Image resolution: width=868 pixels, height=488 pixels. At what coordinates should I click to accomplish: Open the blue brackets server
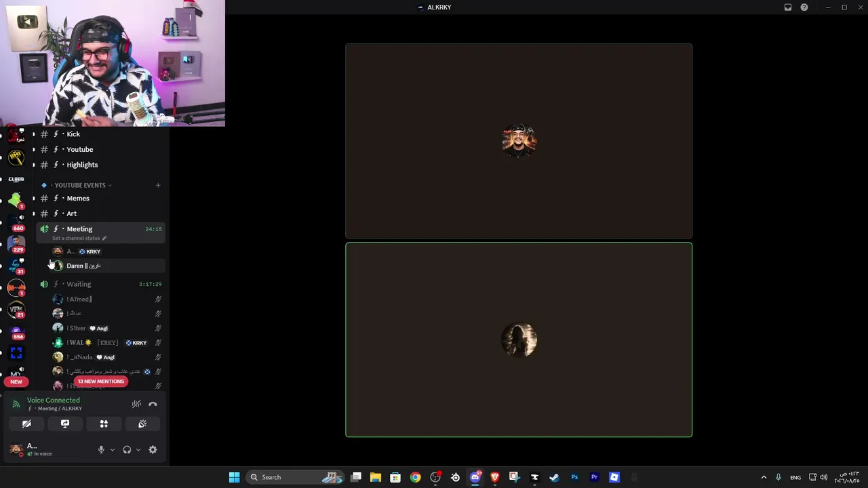[x=16, y=352]
